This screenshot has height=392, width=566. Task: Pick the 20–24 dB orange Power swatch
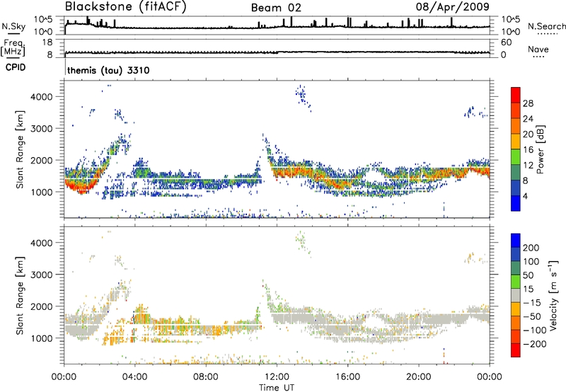(516, 126)
